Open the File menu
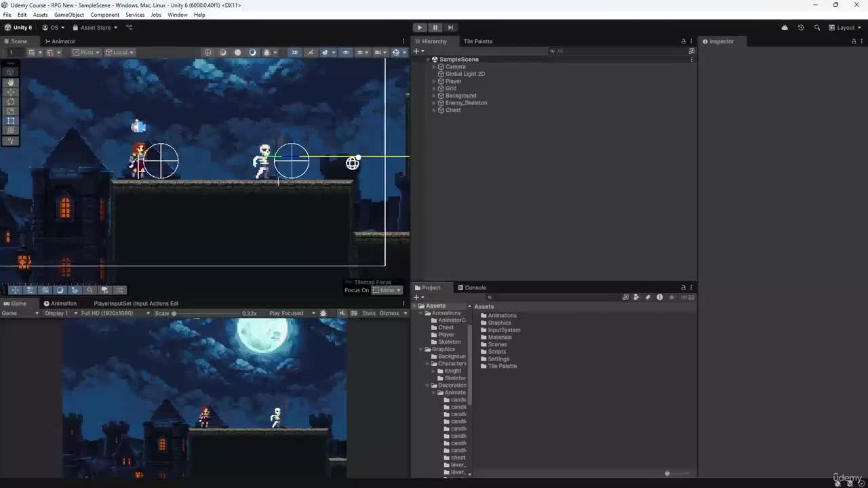This screenshot has height=488, width=868. coord(7,15)
